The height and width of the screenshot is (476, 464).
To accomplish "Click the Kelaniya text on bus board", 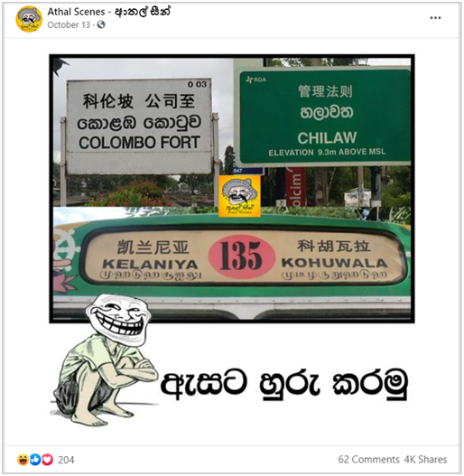I will click(x=150, y=265).
